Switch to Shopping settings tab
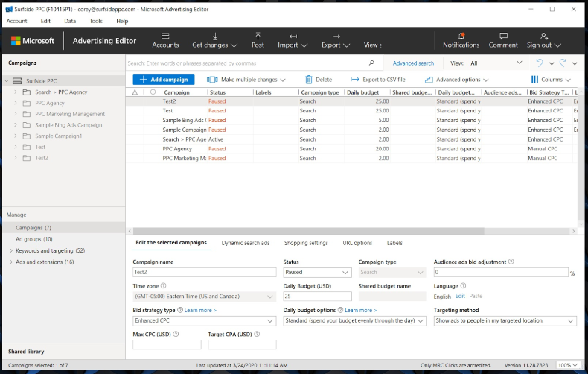The height and width of the screenshot is (374, 588). 306,243
